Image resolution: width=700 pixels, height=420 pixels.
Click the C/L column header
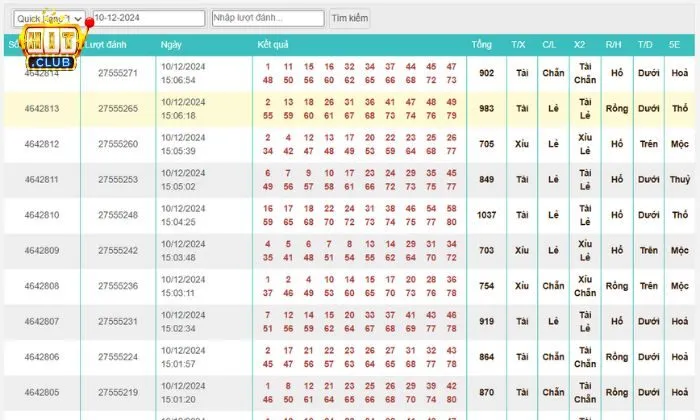coord(549,45)
